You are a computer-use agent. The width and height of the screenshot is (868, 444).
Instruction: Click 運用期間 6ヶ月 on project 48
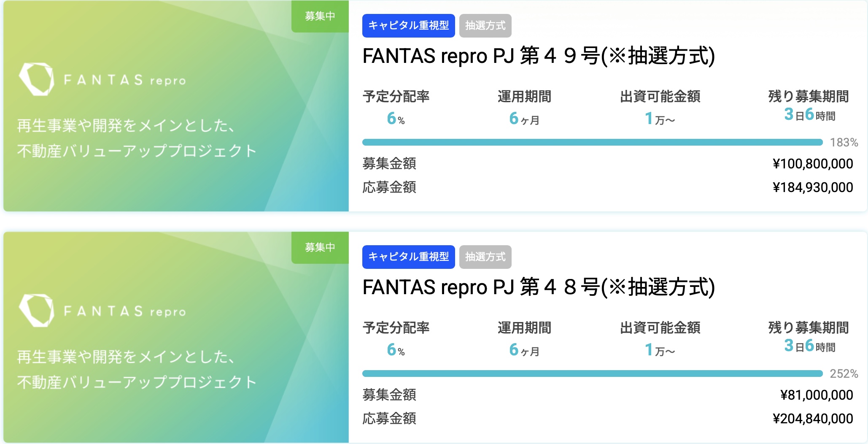(524, 350)
